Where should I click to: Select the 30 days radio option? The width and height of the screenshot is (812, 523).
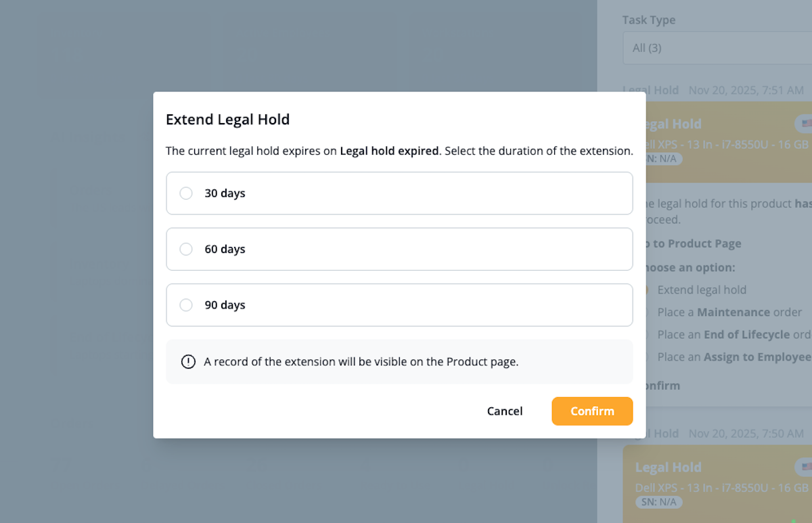point(186,194)
